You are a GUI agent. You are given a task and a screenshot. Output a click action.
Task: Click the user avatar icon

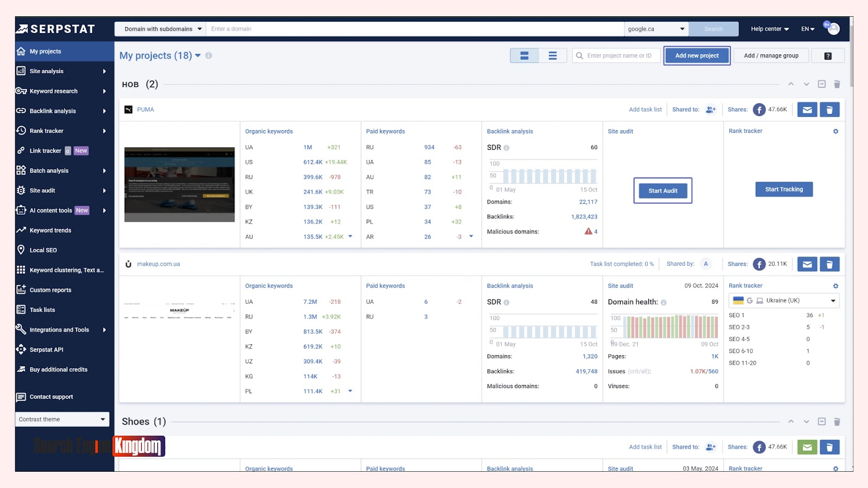tap(833, 29)
